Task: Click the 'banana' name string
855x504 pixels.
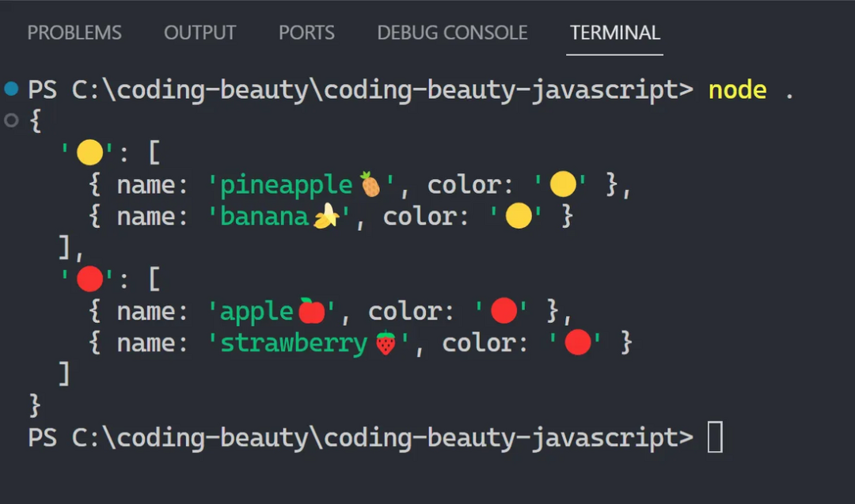Action: tap(264, 217)
